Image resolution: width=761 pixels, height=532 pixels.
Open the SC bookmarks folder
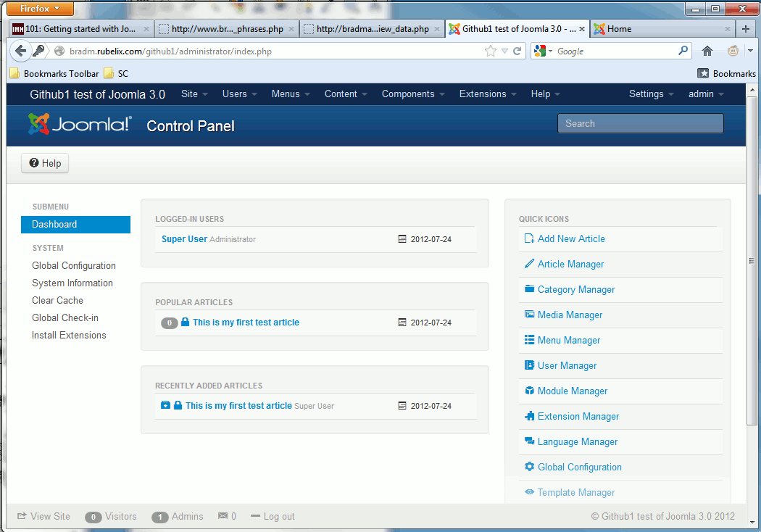pos(117,73)
